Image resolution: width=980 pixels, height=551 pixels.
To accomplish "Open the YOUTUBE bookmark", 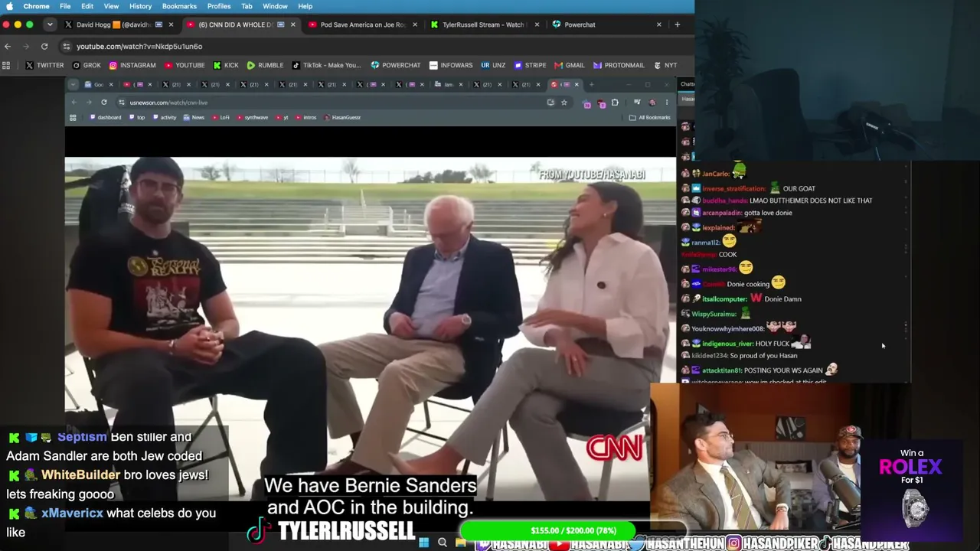I will (185, 65).
